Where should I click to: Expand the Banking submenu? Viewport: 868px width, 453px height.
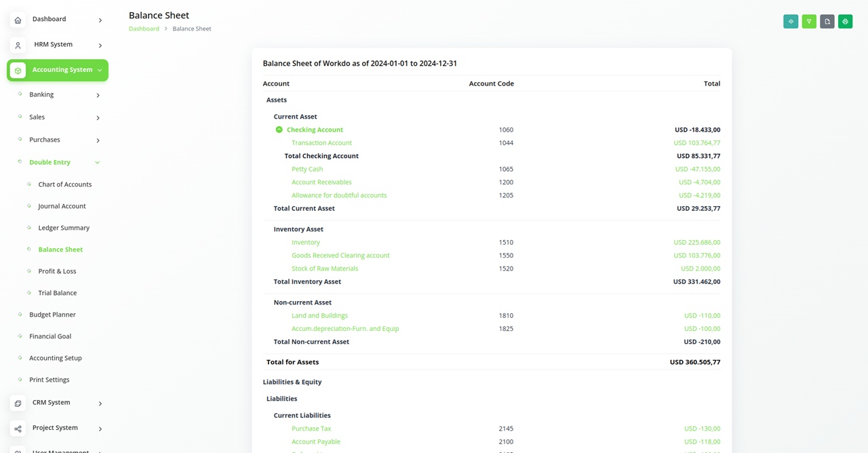[98, 96]
